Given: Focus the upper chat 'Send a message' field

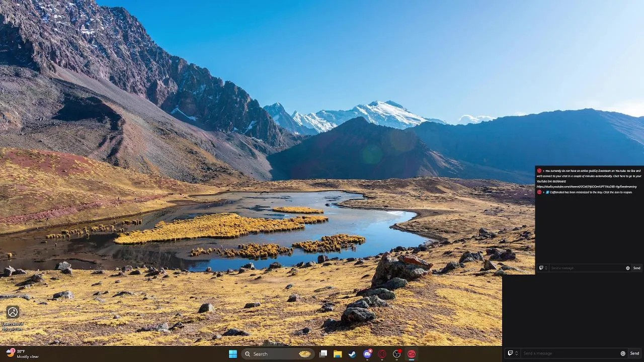Looking at the screenshot, I should click(587, 268).
